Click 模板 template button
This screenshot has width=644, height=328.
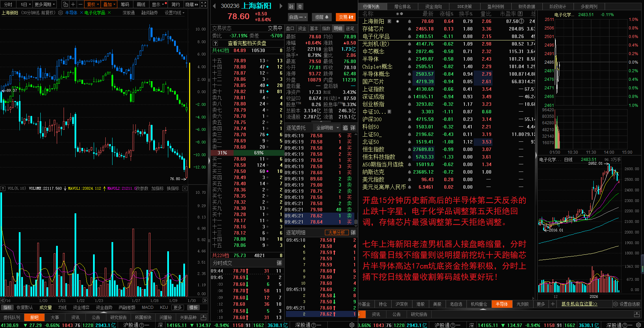pos(193,307)
